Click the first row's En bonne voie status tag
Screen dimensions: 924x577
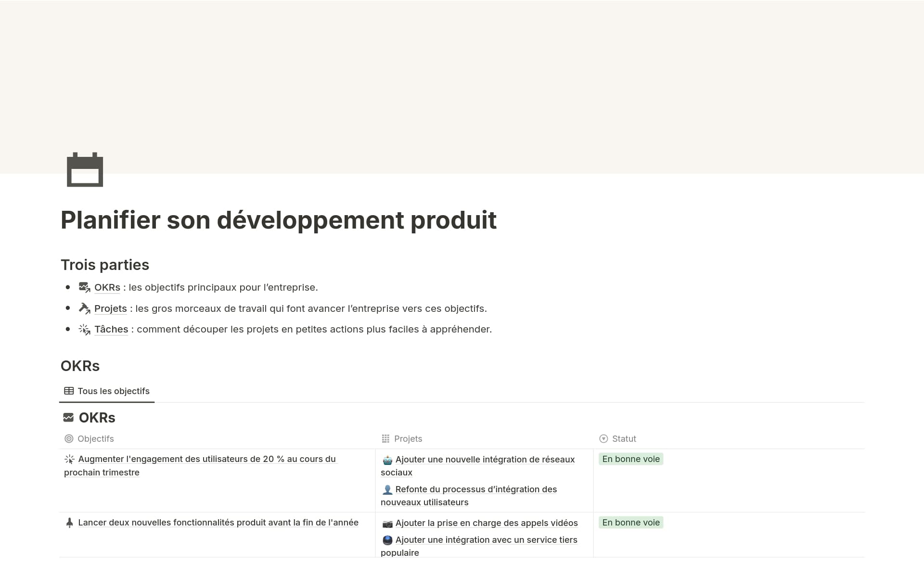tap(630, 459)
